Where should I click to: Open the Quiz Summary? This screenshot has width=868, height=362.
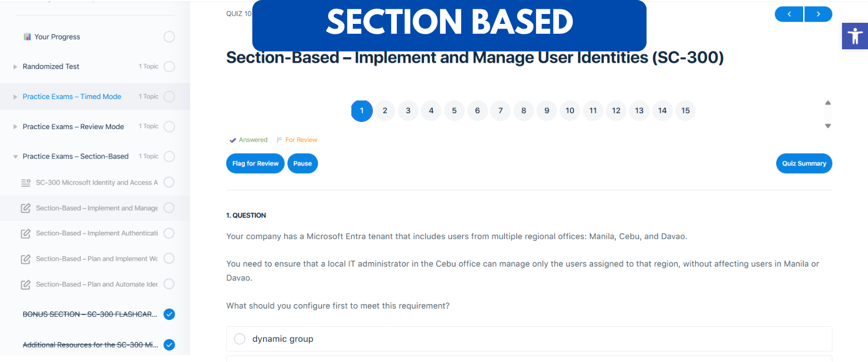[804, 163]
